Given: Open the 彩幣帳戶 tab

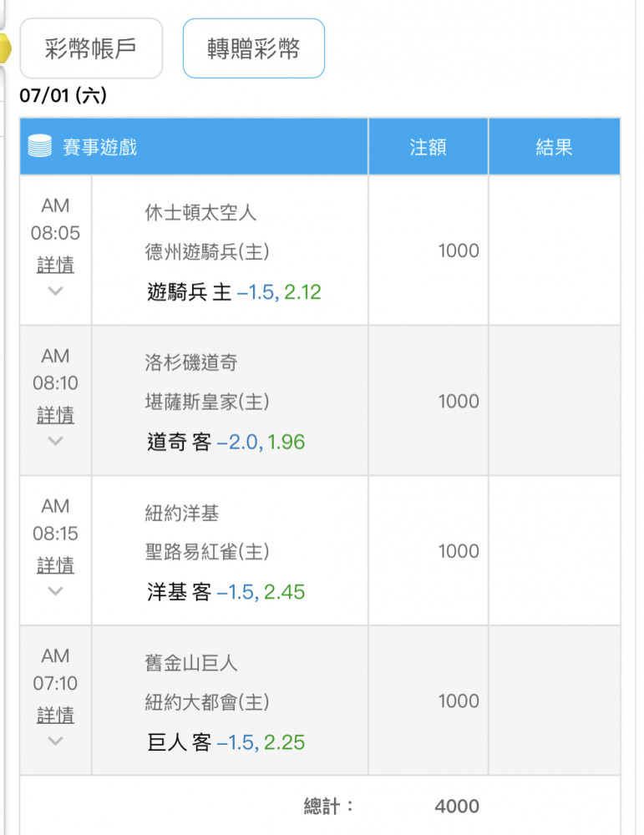Looking at the screenshot, I should tap(91, 48).
